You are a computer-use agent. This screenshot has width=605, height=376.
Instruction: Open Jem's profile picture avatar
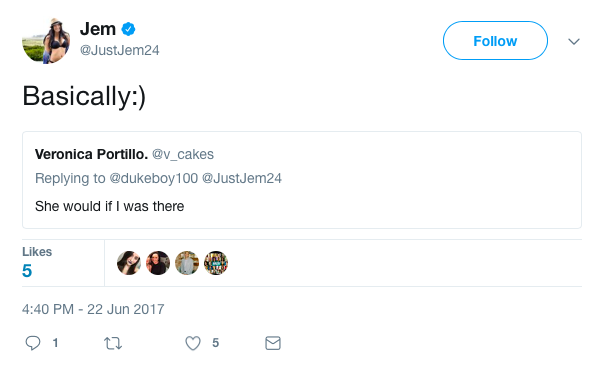[x=46, y=41]
